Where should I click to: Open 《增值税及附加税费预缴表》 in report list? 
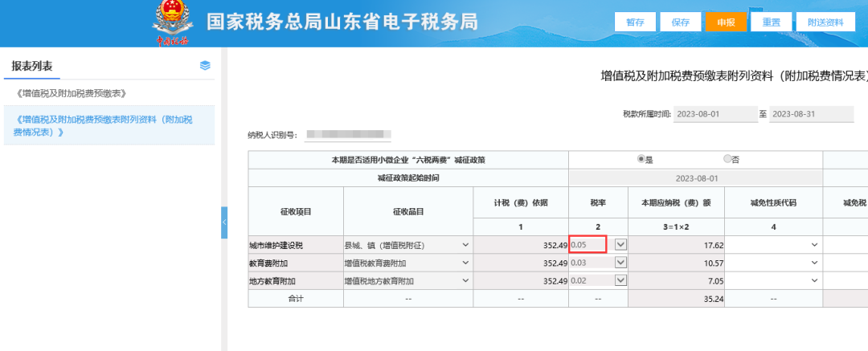[109, 93]
